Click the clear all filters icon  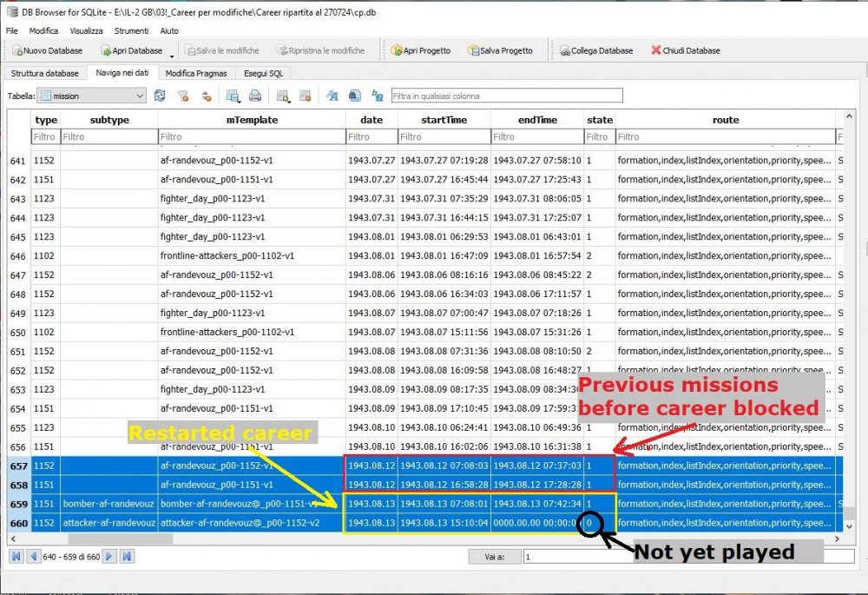183,96
